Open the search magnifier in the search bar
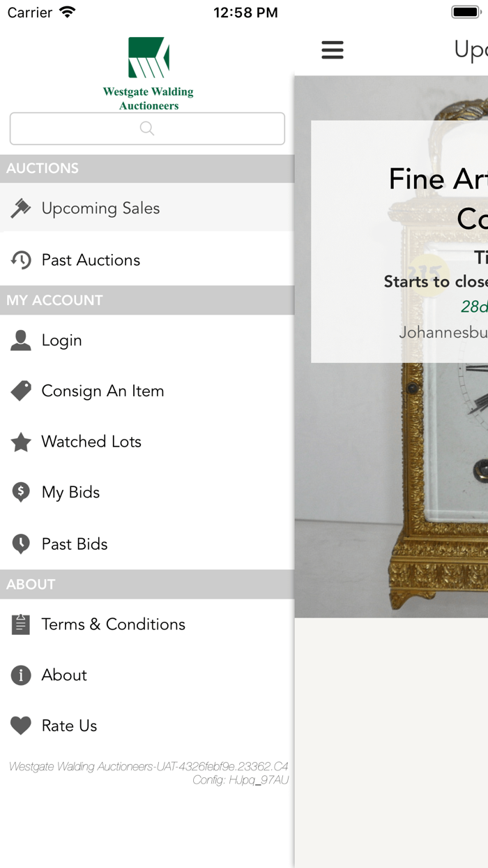 click(x=146, y=128)
